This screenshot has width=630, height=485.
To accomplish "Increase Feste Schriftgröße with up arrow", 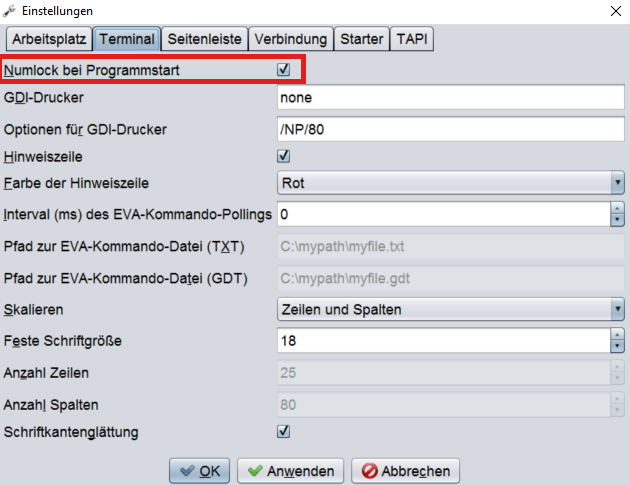I will tap(617, 335).
